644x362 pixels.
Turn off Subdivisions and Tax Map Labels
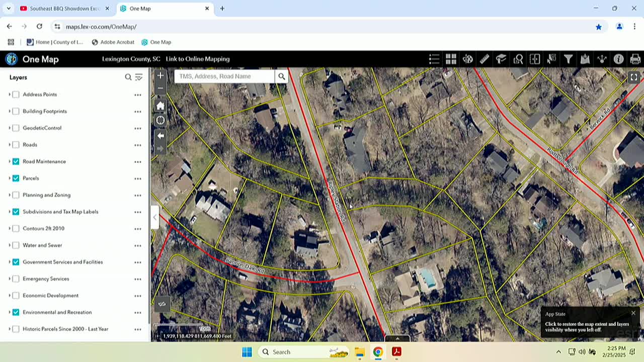tap(16, 212)
